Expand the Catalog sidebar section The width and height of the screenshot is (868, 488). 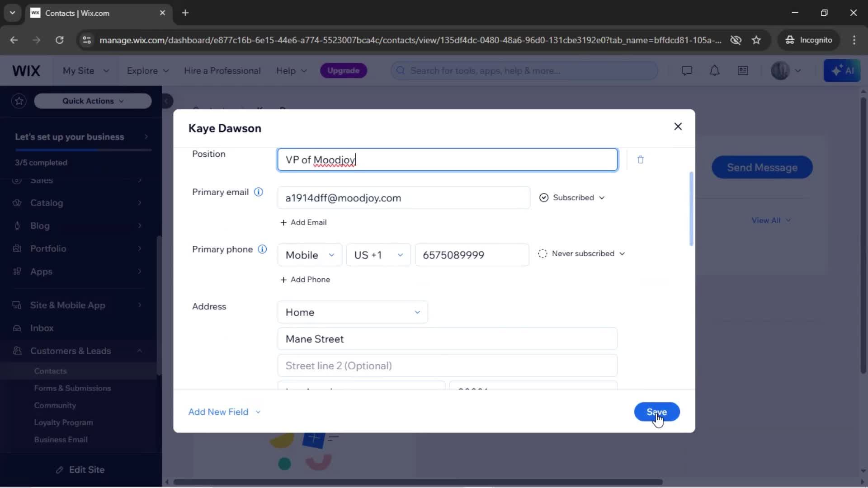(78, 203)
